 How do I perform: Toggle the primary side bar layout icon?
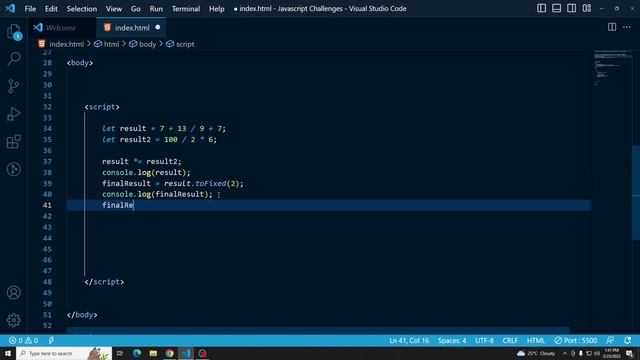tap(541, 8)
